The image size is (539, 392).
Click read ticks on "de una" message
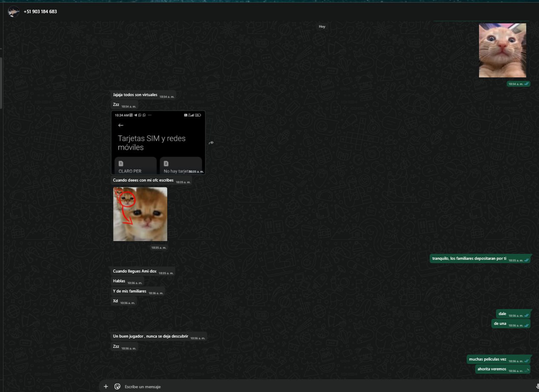[527, 324]
